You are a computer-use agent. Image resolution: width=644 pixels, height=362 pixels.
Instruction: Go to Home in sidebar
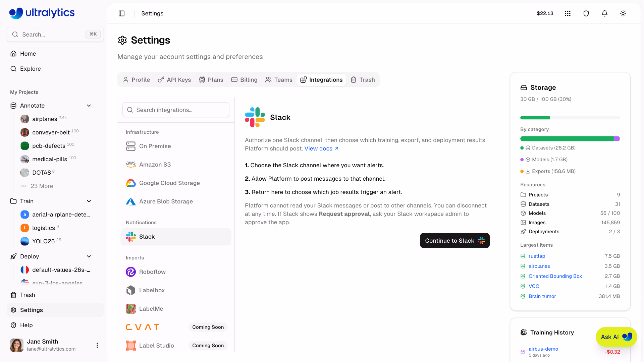[x=55, y=54]
